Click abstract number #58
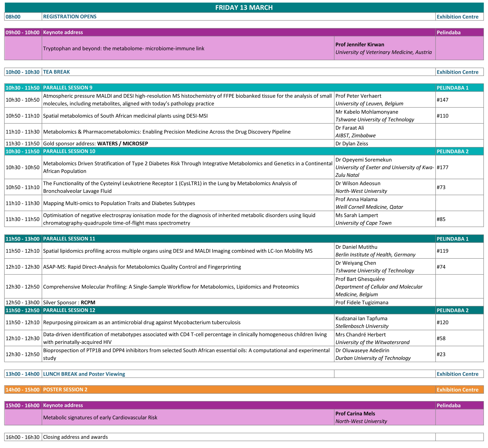This screenshot has height=448, width=488. 441,338
